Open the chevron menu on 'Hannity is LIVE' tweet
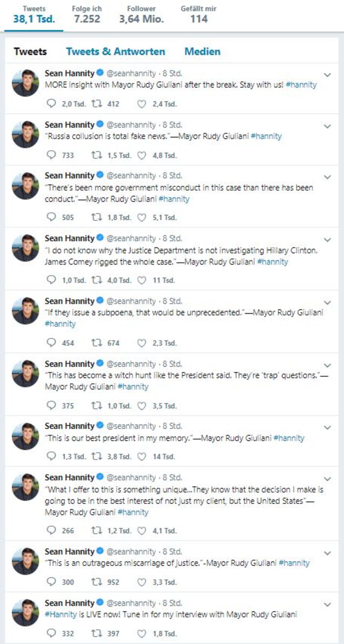The height and width of the screenshot is (644, 344). [327, 605]
